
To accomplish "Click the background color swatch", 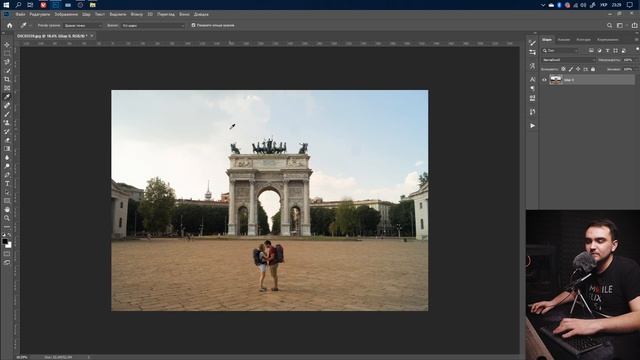I will point(9,245).
